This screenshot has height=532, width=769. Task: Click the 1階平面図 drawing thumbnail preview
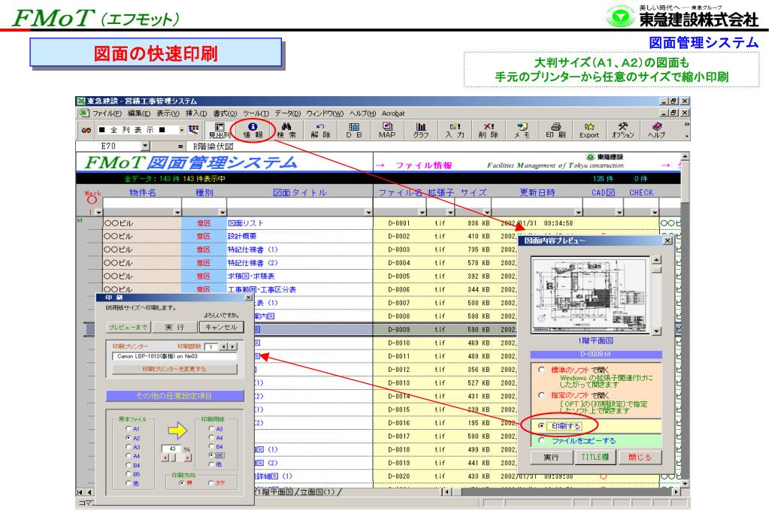(590, 295)
